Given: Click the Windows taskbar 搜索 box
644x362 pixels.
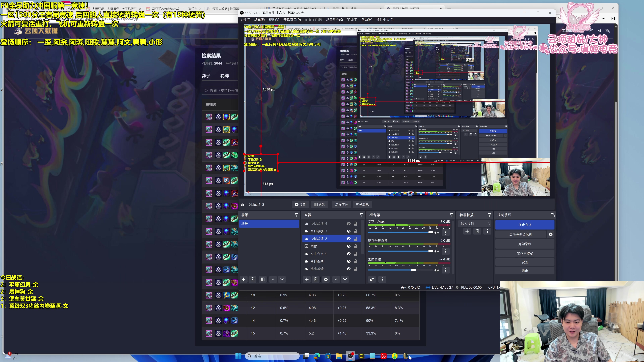Looking at the screenshot, I should point(272,356).
